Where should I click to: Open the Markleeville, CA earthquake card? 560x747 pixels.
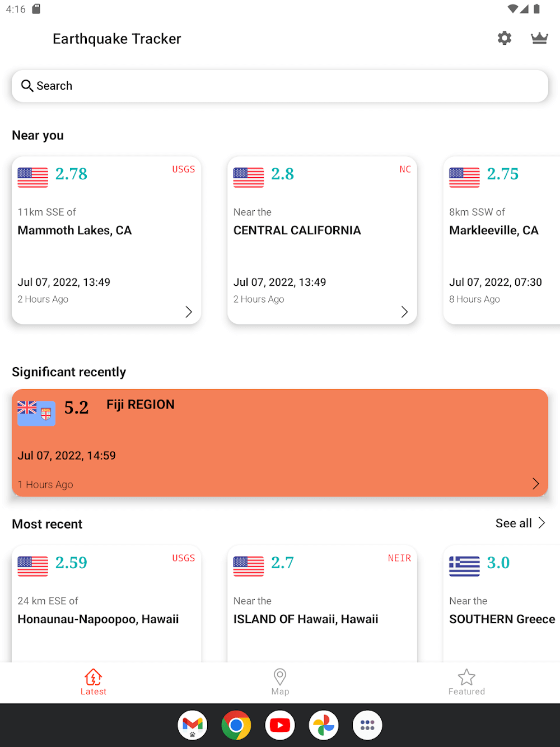[x=501, y=240]
